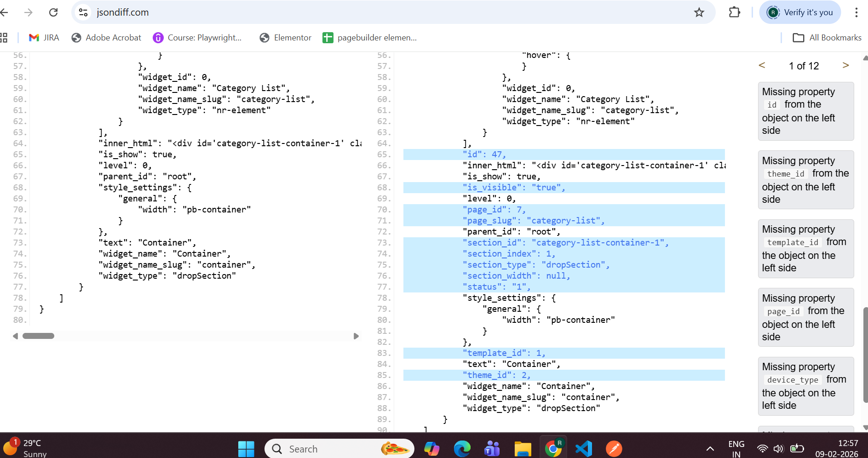Click the Verify it's you profile button
Image resolution: width=868 pixels, height=458 pixels.
pos(800,12)
